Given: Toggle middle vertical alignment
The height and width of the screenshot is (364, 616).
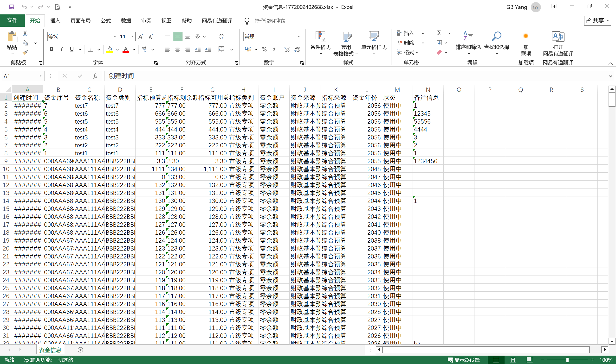Looking at the screenshot, I should click(177, 37).
